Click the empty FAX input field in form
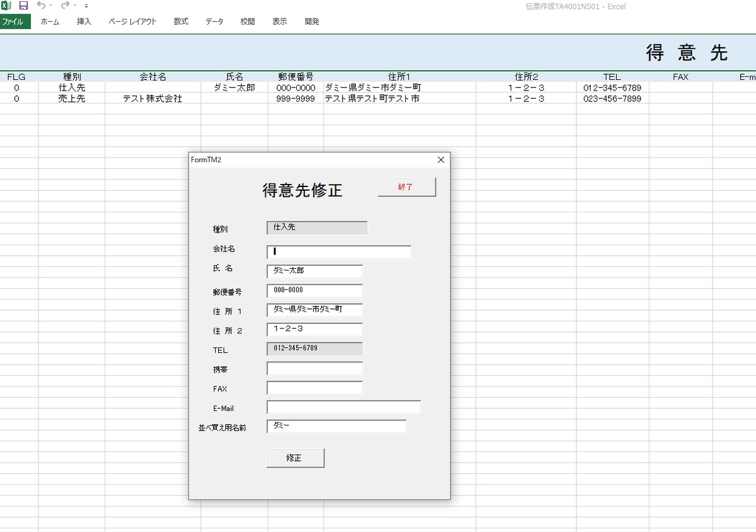The height and width of the screenshot is (532, 756). [314, 388]
